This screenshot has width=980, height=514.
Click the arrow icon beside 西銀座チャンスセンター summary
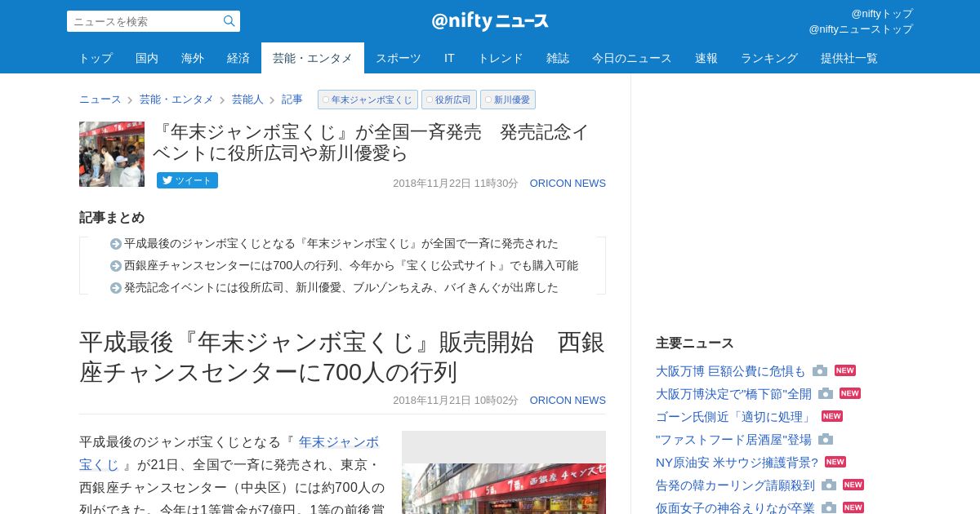click(116, 266)
